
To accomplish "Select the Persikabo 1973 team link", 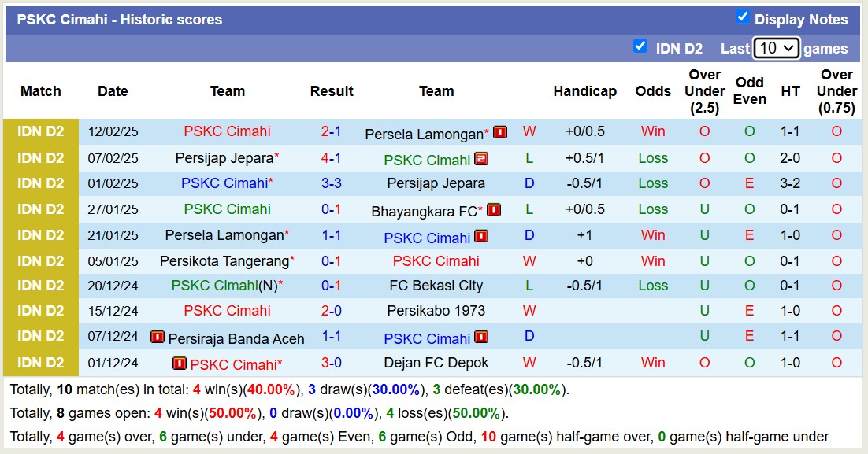I will click(x=436, y=311).
